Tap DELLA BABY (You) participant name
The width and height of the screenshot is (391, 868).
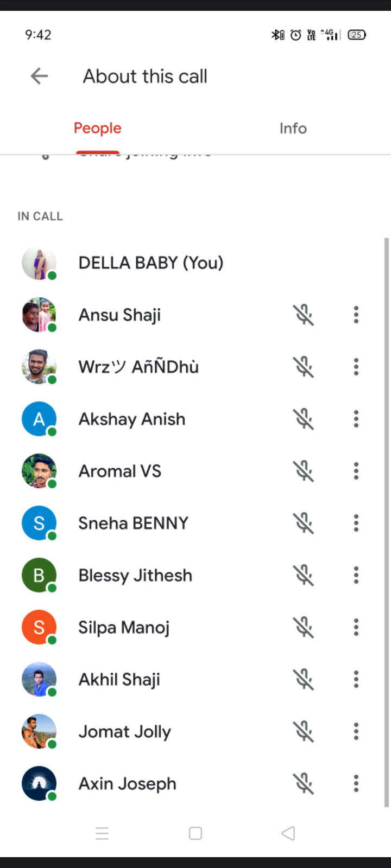point(151,263)
